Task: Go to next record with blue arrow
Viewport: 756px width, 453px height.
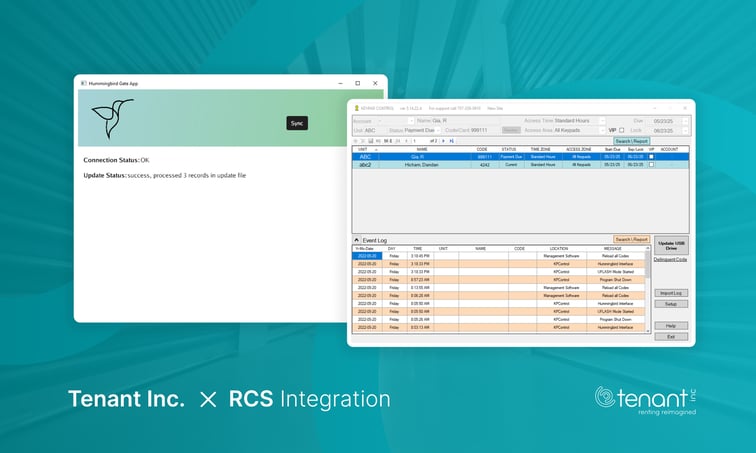Action: coord(444,141)
